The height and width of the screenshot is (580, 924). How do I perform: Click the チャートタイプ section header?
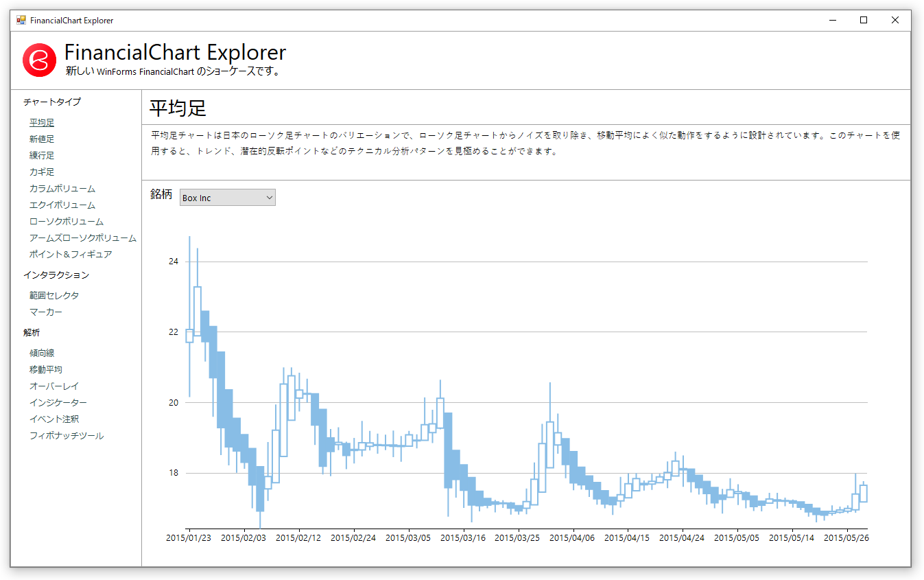tap(52, 102)
